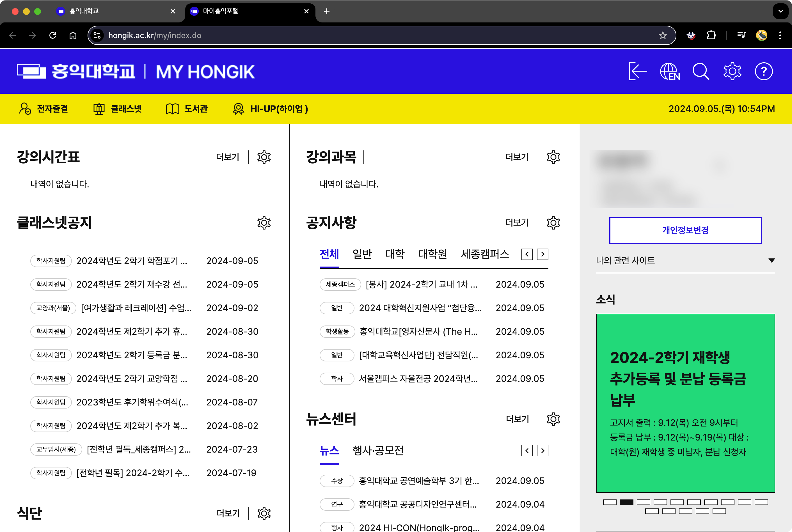This screenshot has height=532, width=792.
Task: Click the logout arrow icon in header
Action: (638, 71)
